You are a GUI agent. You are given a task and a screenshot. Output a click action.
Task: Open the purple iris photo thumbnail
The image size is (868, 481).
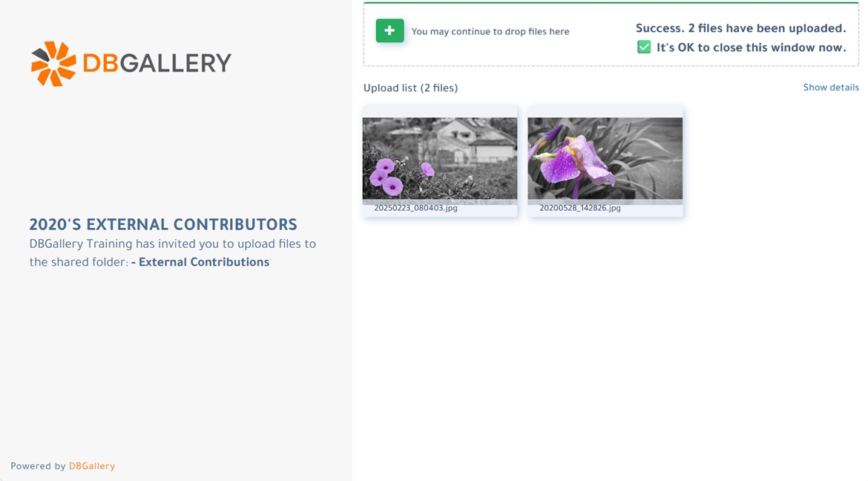[x=605, y=160]
